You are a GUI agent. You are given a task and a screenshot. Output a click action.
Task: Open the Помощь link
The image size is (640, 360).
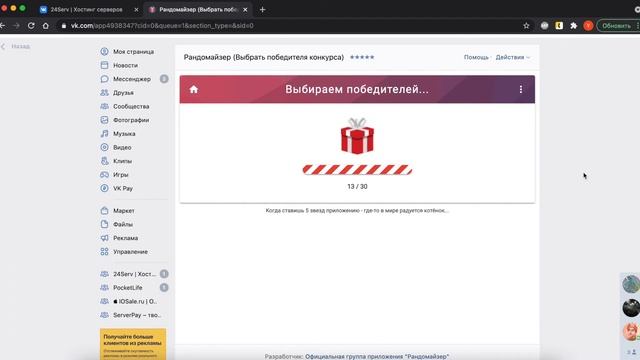476,57
